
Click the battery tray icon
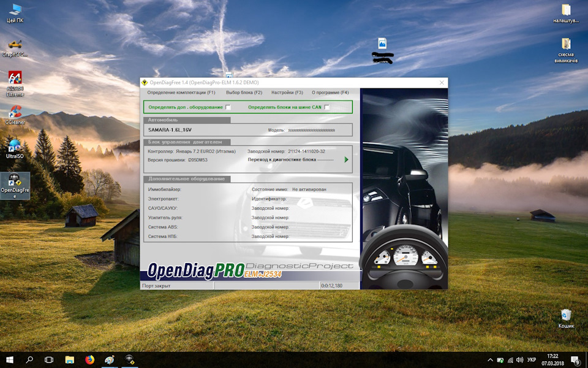[500, 360]
